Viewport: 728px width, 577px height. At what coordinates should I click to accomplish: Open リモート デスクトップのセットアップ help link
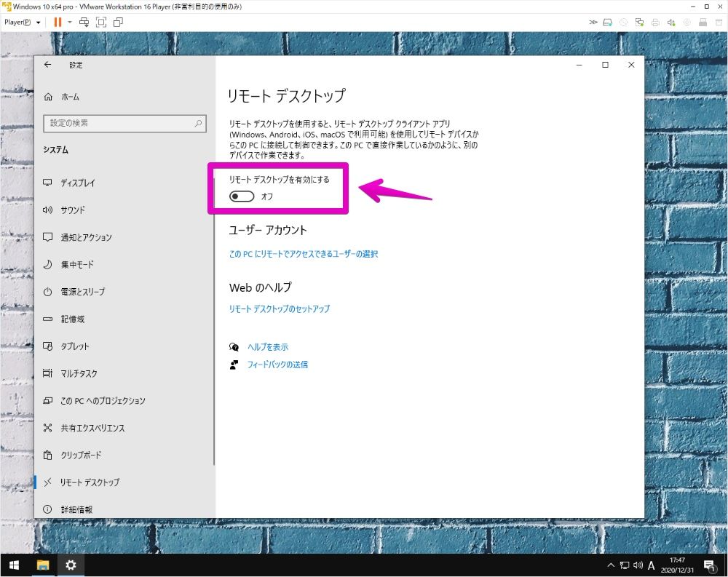279,309
